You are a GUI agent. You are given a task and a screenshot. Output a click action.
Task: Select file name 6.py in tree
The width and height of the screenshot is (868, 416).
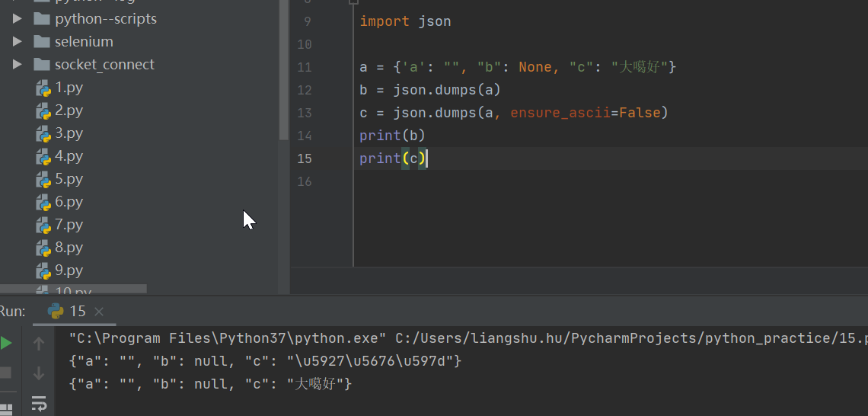click(69, 202)
